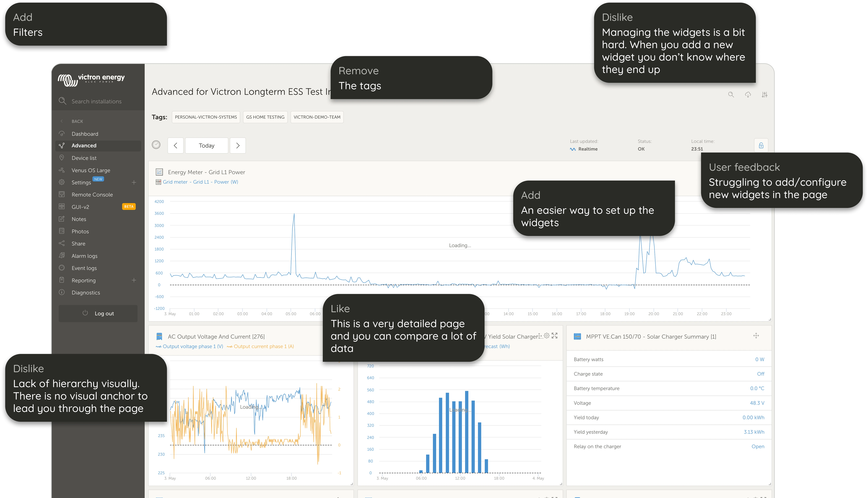This screenshot has height=498, width=868.
Task: Open Device list in sidebar
Action: tap(84, 158)
